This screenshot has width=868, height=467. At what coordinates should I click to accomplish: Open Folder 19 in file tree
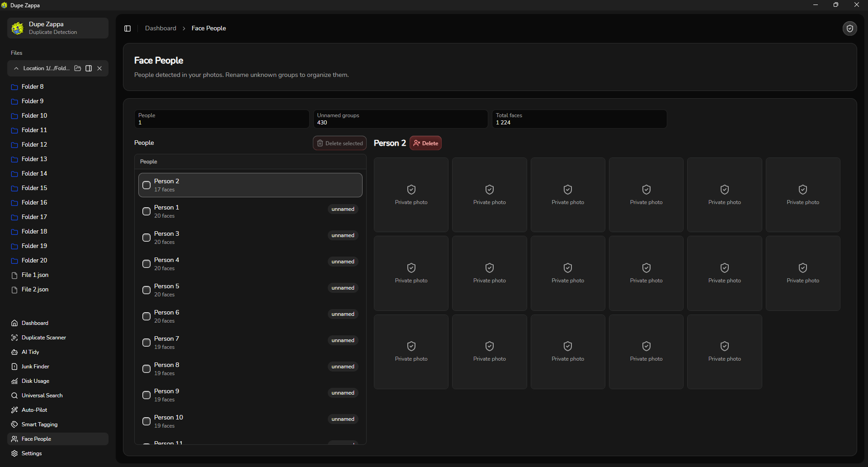(58, 246)
